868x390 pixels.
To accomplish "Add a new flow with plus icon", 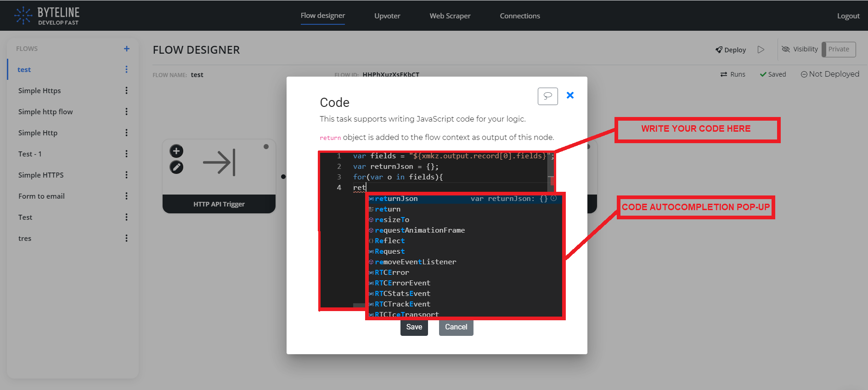I will (x=127, y=49).
